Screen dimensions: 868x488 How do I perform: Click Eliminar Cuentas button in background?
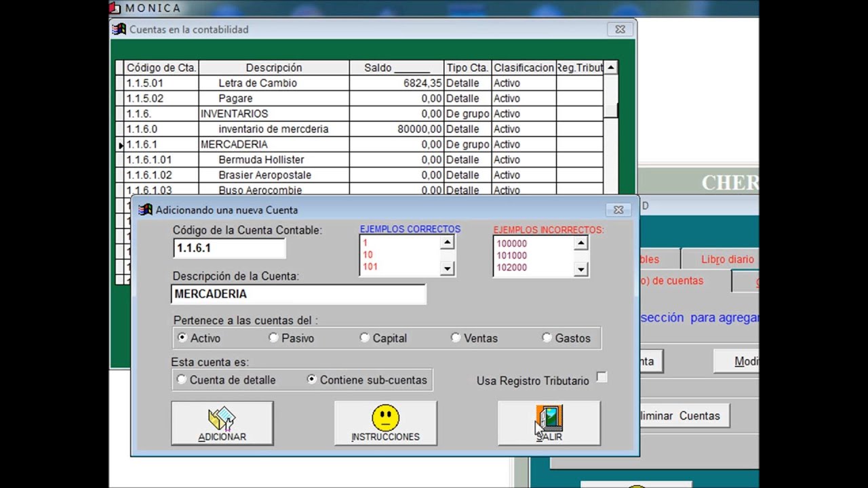[x=684, y=415]
